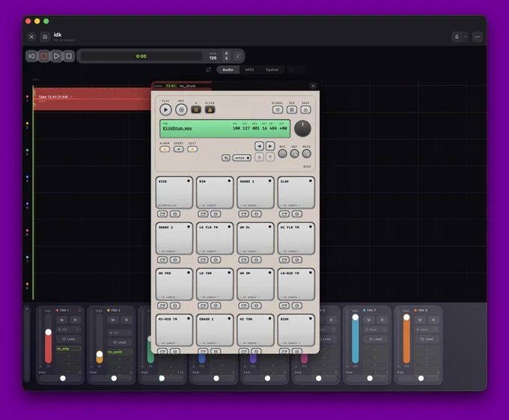Open settings icon under SNARE 2 pad

(x=175, y=260)
